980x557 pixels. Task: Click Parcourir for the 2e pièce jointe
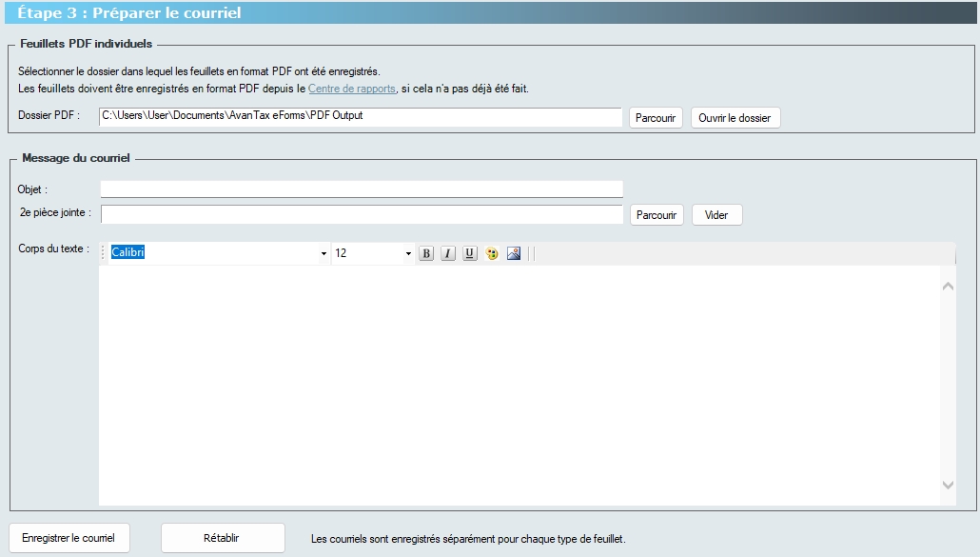[657, 215]
